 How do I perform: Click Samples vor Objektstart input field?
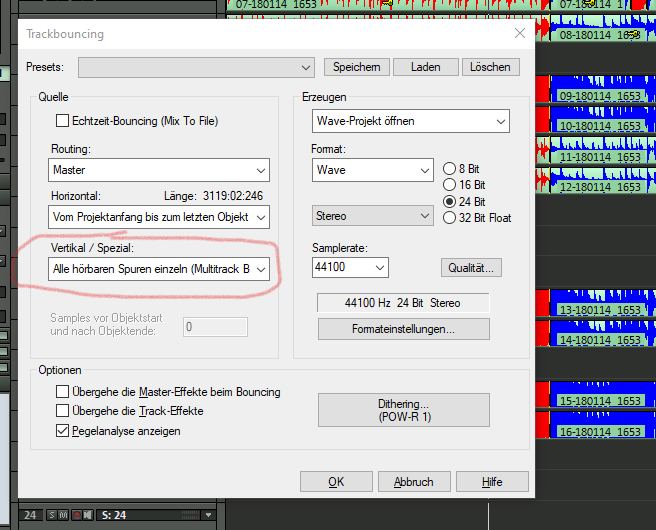click(x=215, y=327)
